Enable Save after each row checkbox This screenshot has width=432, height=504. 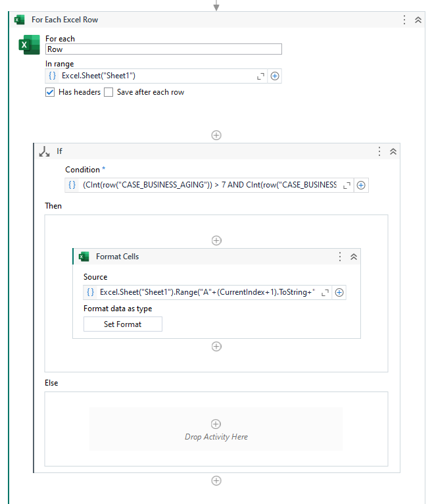[108, 92]
